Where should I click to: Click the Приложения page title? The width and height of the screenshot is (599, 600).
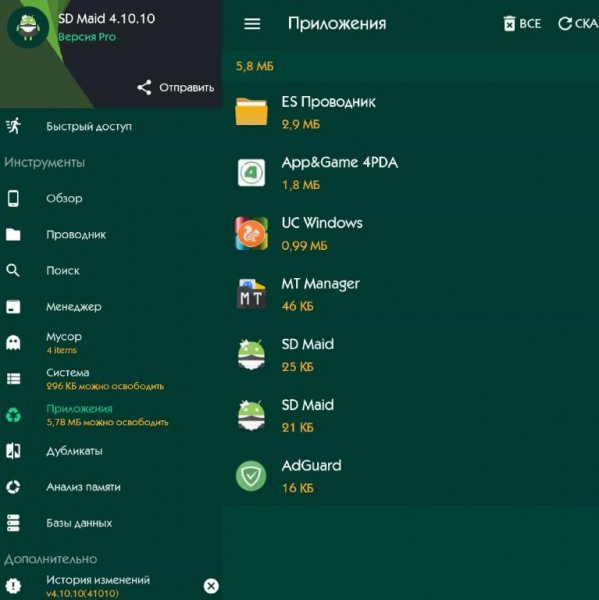point(337,24)
